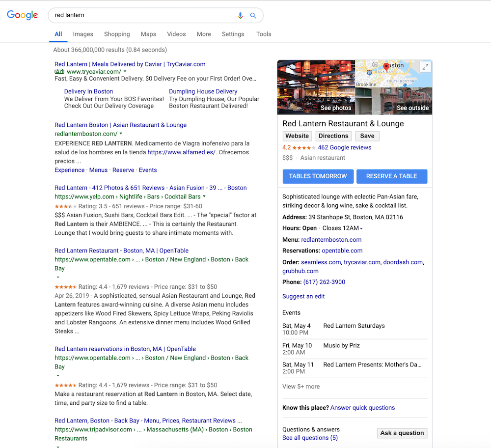The image size is (491, 448).
Task: Click the Red Lantern Restaurant & Lounge heading
Action: tap(343, 124)
